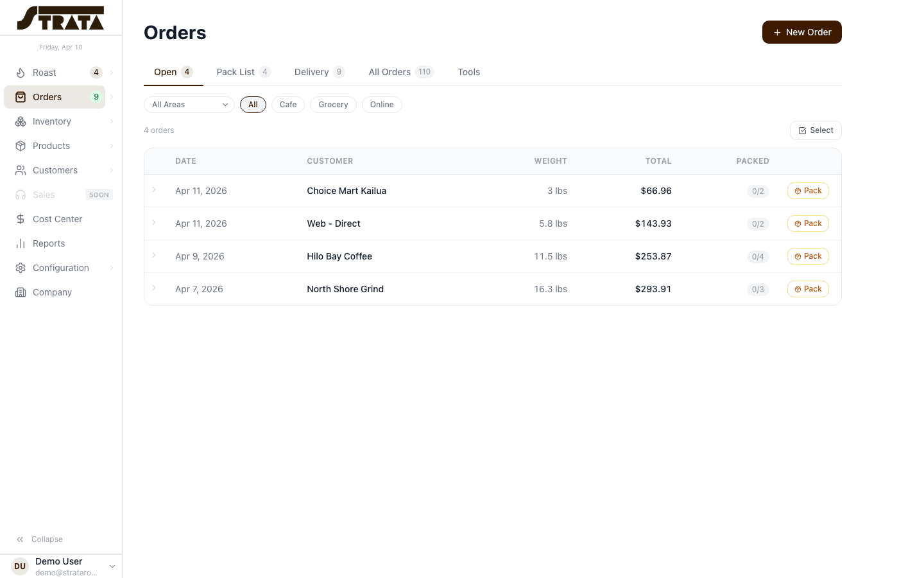924x578 pixels.
Task: Click the Pack icon for Hilo Bay Coffee
Action: coord(798,256)
